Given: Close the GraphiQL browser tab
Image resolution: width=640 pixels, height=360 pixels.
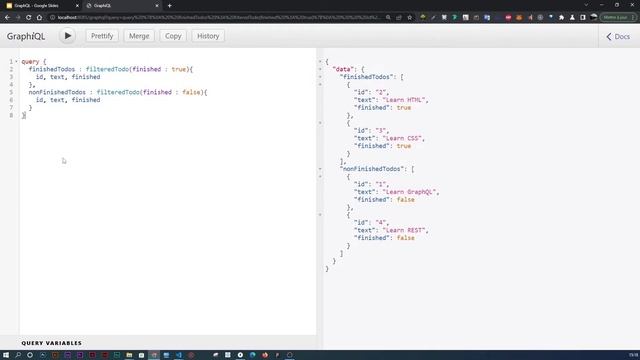Looking at the screenshot, I should (157, 6).
